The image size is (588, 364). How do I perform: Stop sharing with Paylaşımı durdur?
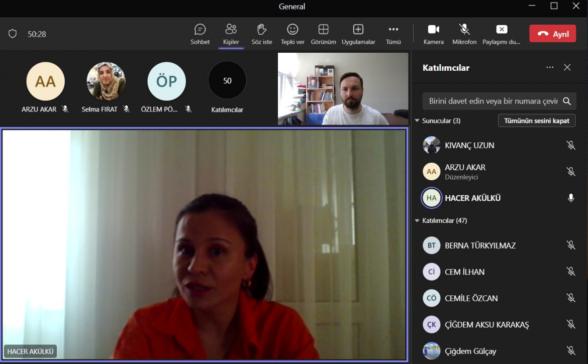502,34
